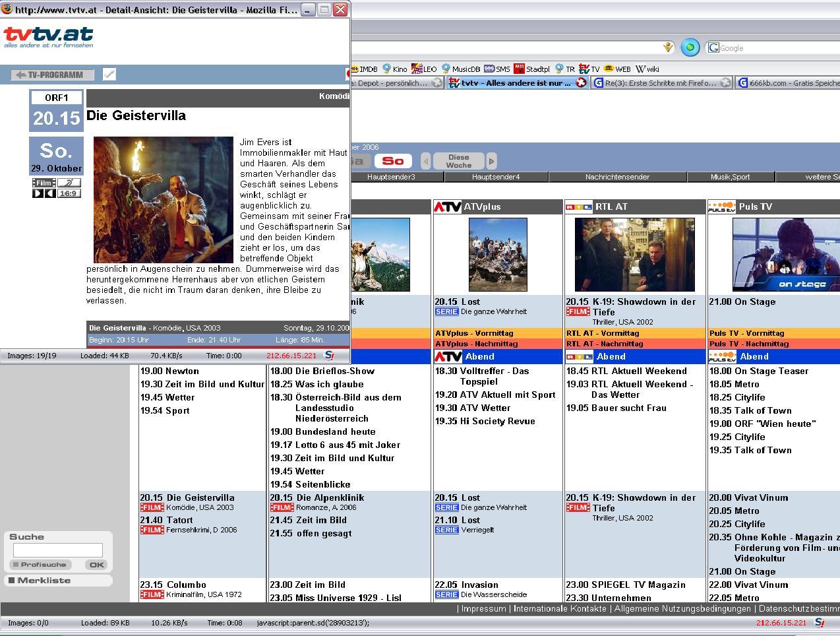Open Puls TV - Vormittag listing
The height and width of the screenshot is (636, 840).
747,333
